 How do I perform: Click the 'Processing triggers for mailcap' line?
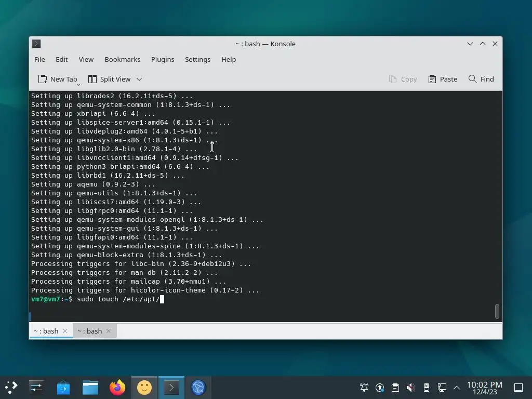[128, 281]
